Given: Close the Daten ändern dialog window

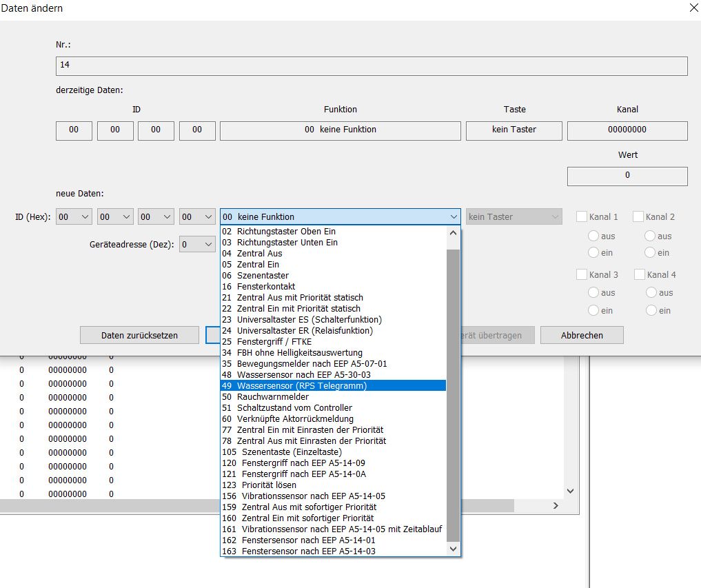Looking at the screenshot, I should tap(693, 8).
